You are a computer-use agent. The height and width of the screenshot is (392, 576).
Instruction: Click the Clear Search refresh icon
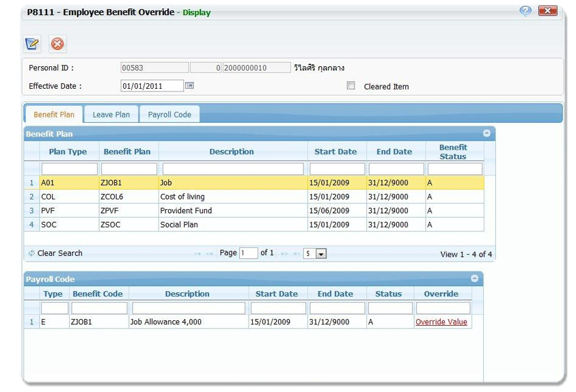31,253
